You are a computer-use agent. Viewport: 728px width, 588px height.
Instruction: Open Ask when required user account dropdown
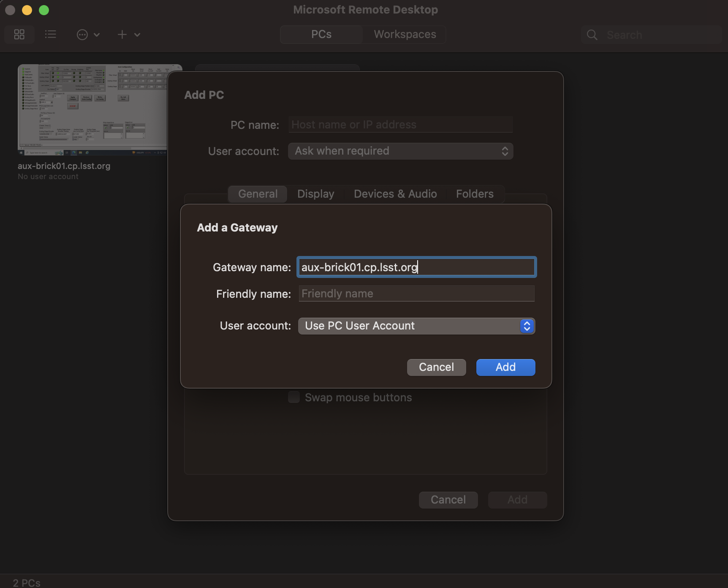pos(400,151)
